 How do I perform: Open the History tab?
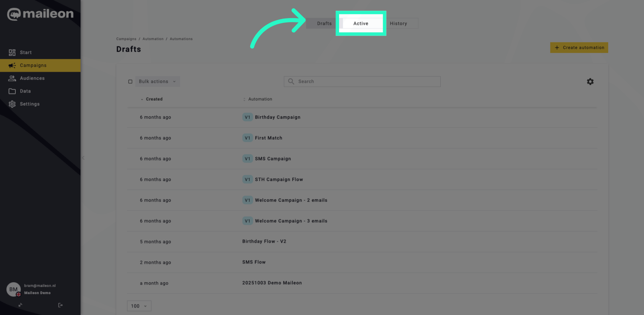[x=398, y=23]
